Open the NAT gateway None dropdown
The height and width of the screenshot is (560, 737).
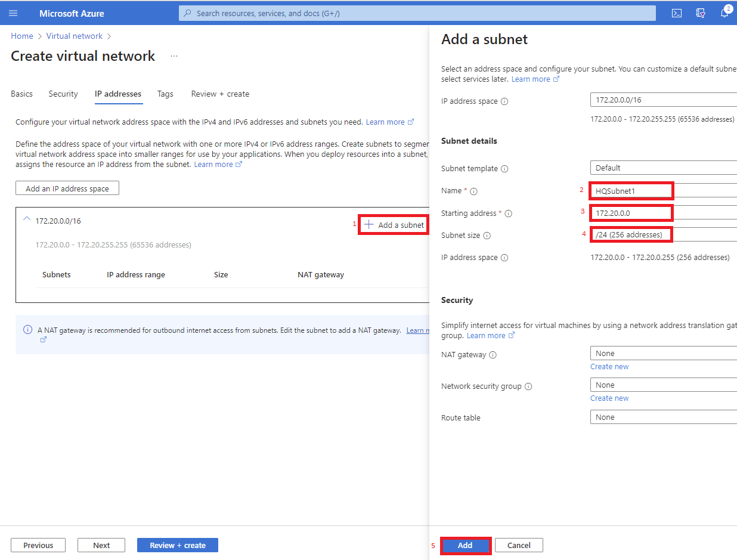(662, 352)
